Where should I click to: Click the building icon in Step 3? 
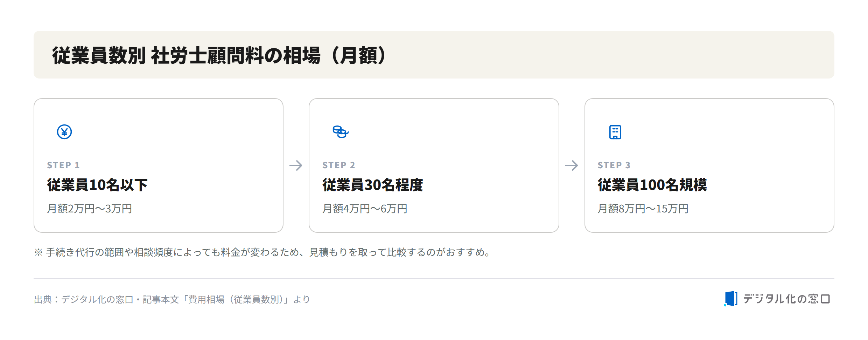pyautogui.click(x=615, y=132)
